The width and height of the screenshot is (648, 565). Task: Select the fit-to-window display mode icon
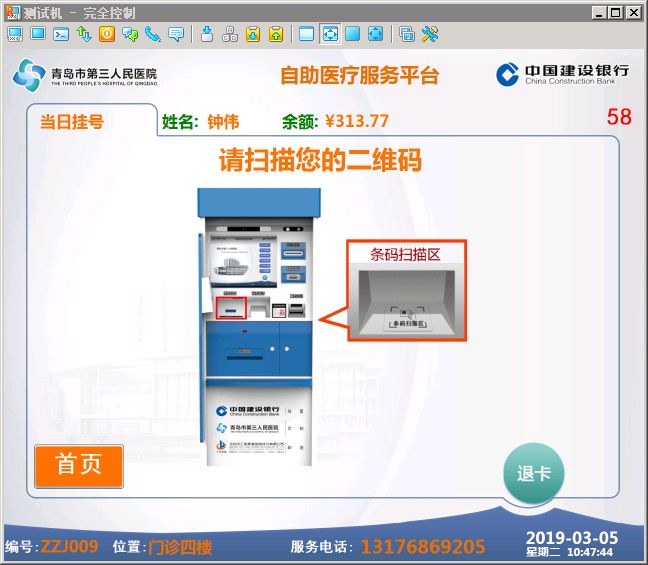pyautogui.click(x=329, y=34)
